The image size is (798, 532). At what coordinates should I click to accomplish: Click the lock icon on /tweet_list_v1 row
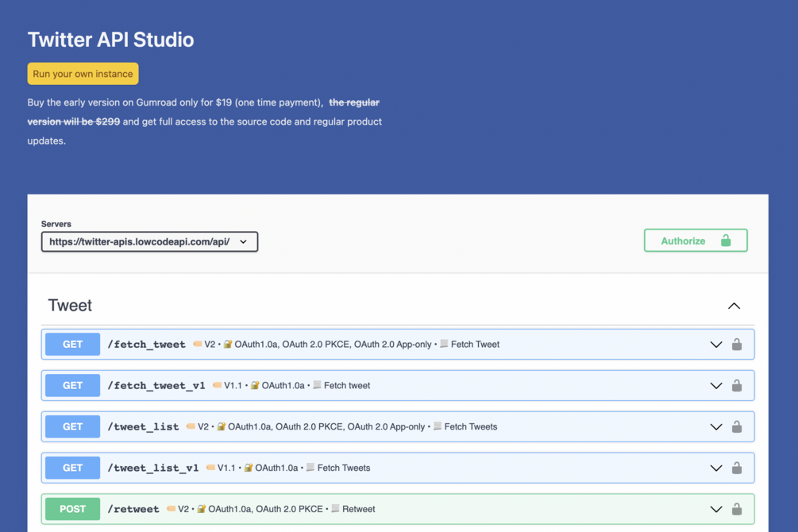[737, 468]
